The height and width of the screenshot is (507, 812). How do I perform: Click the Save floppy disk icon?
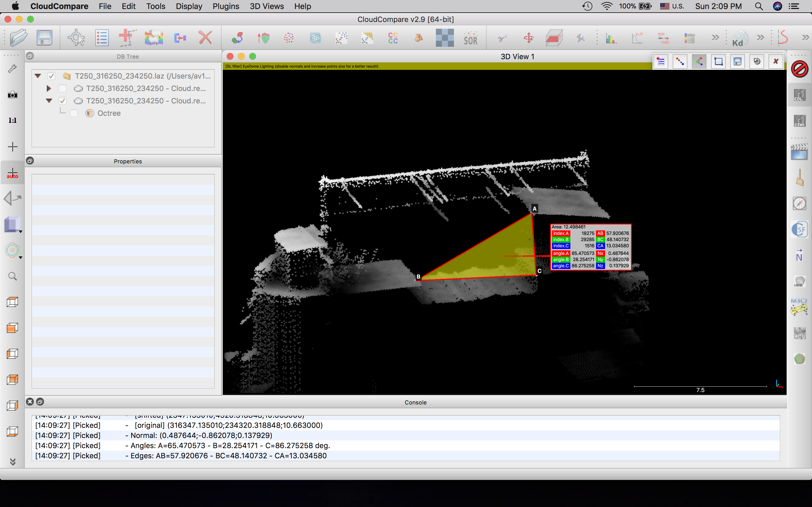pos(44,37)
